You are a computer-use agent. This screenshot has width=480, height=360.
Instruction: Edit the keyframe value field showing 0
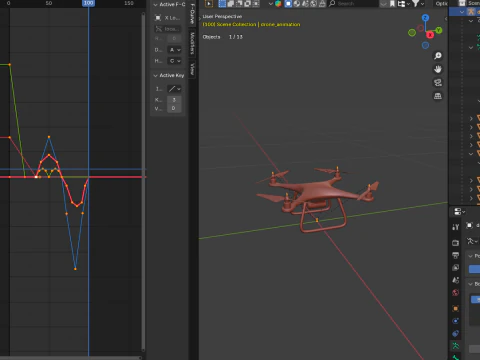click(x=174, y=108)
